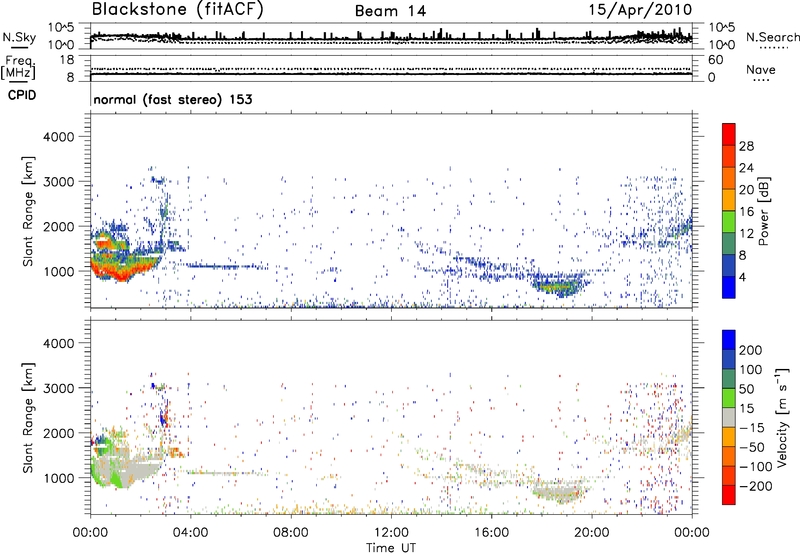Click the 'Time UT' axis title
This screenshot has height=554, width=800.
coord(391,548)
